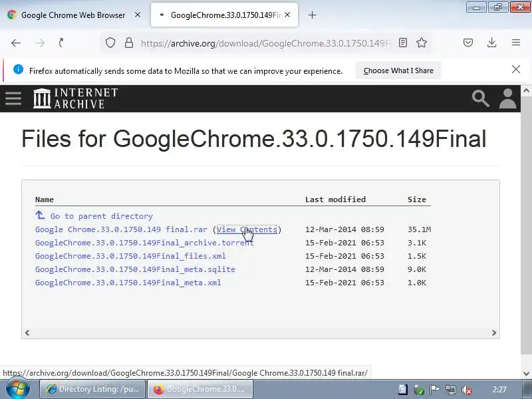Dismiss the Firefox data notification bar
532x399 pixels.
[x=516, y=69]
